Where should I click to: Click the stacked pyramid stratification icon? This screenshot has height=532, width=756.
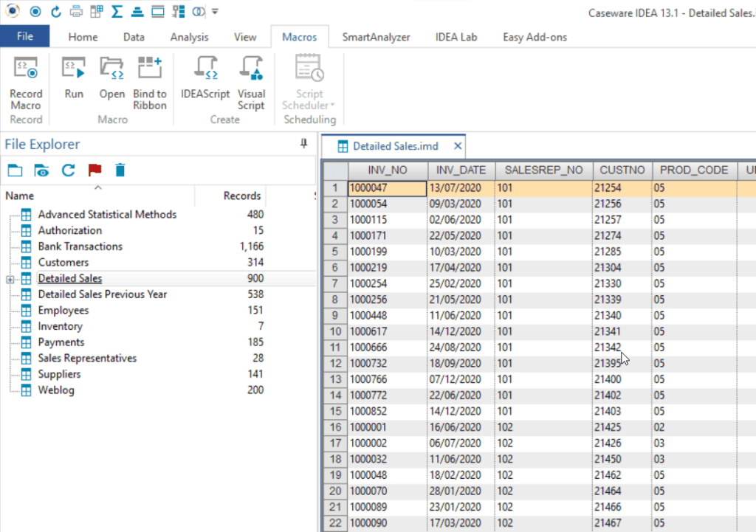click(x=137, y=12)
